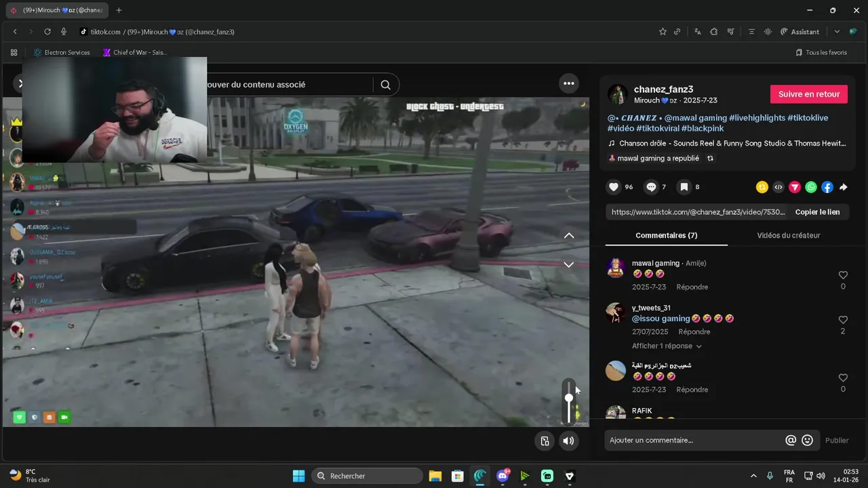Click the #livehighlights hashtag
The image size is (868, 488).
[x=757, y=118]
